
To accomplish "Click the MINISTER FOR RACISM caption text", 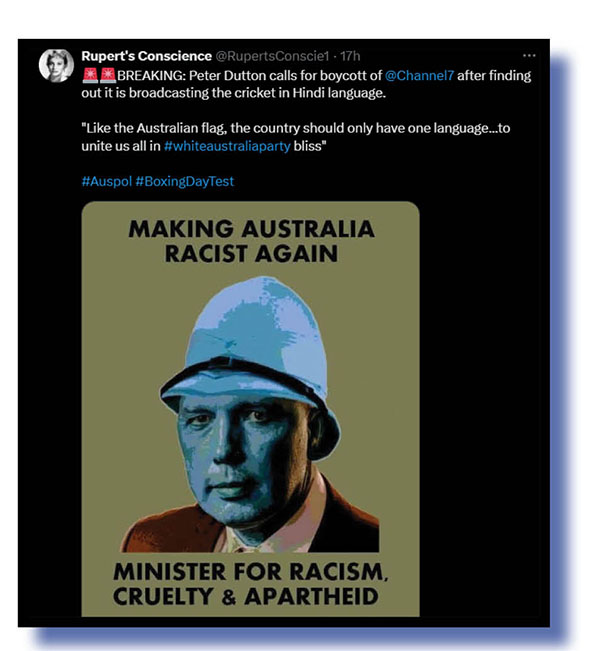I will tap(250, 584).
